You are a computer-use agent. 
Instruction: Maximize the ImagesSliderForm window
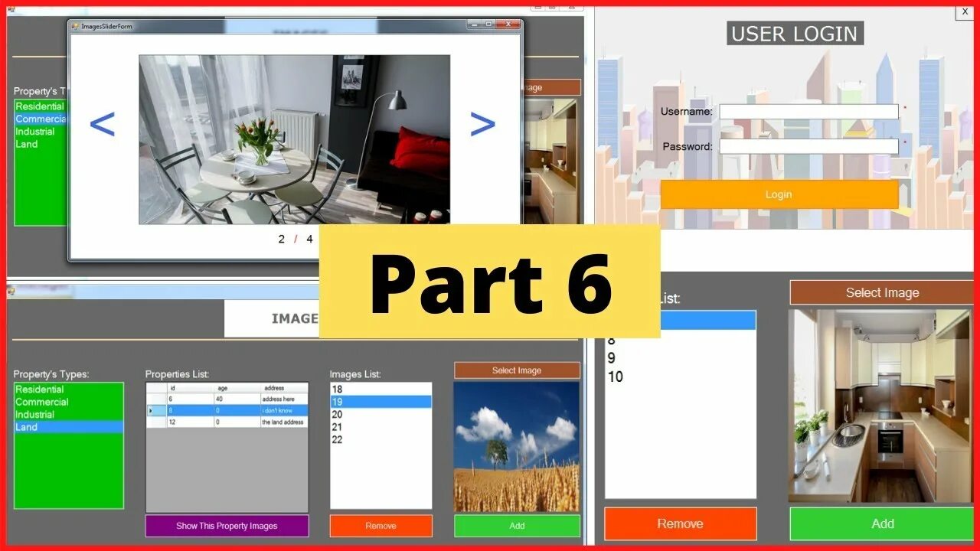point(488,25)
